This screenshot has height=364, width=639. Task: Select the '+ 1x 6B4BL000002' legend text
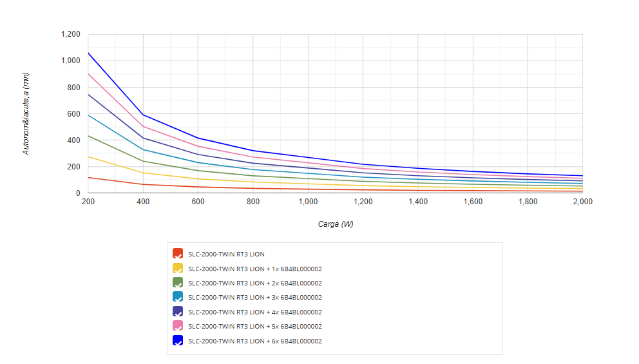coord(254,269)
